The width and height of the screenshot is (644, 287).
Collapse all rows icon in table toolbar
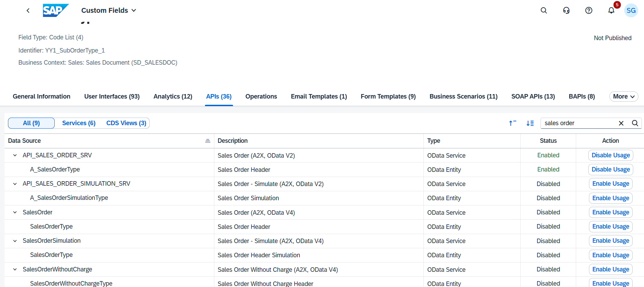coord(512,123)
